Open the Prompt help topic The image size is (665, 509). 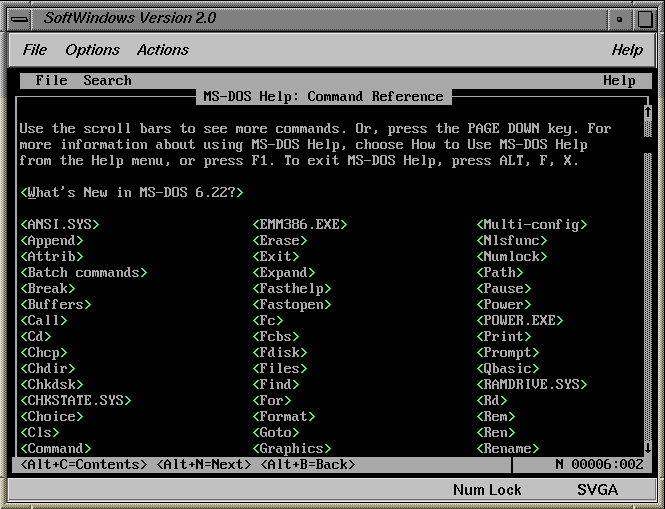click(x=508, y=352)
